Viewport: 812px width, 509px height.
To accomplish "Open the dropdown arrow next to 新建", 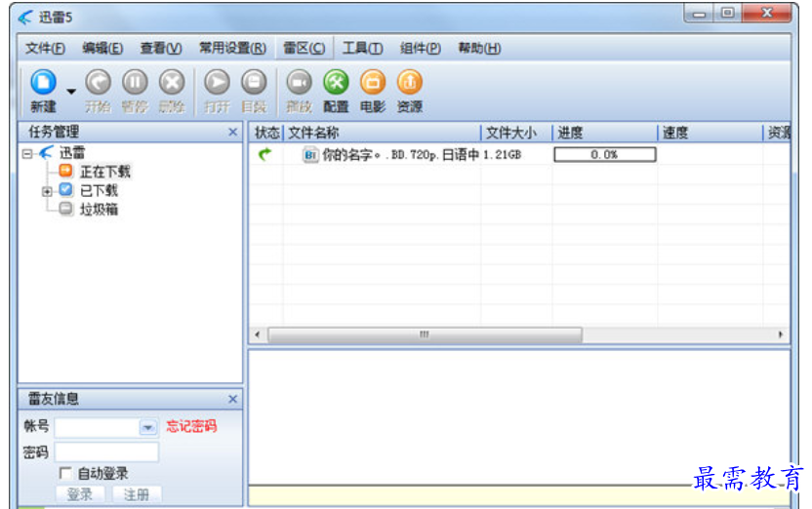I will tap(71, 92).
